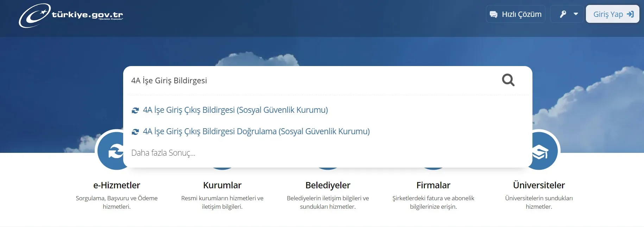644x227 pixels.
Task: Focus the search field containing 4A İşe Giriş Bildirgesi
Action: click(x=313, y=80)
